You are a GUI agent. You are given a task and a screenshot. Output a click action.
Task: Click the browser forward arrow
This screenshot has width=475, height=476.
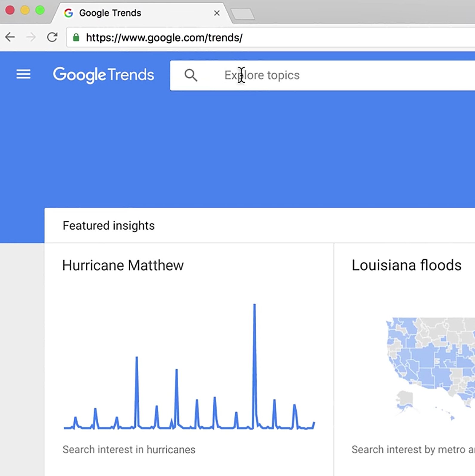(31, 37)
